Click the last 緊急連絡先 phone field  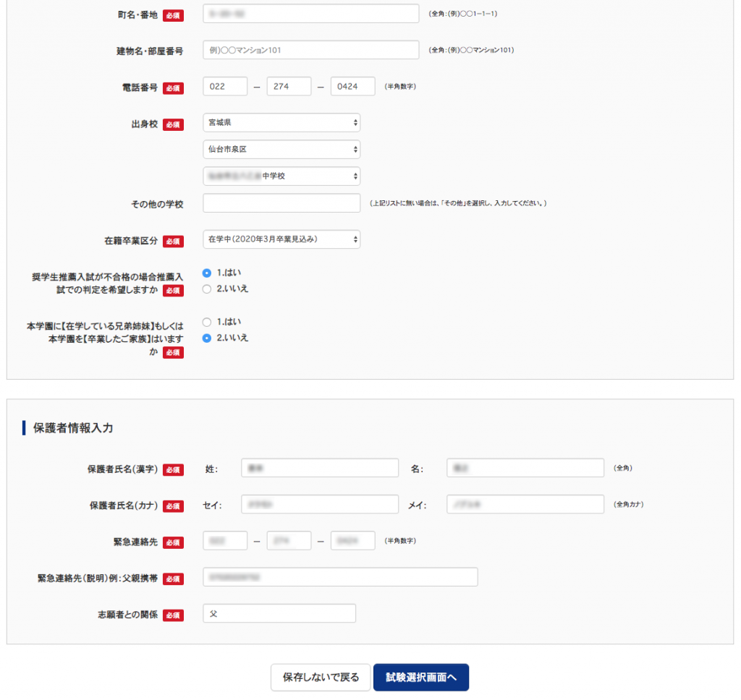pos(352,541)
